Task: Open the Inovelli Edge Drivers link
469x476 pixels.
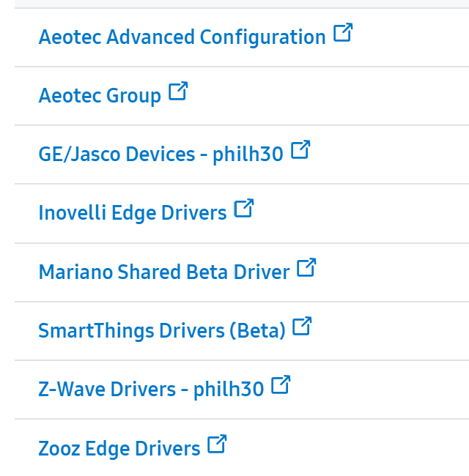Action: pos(132,213)
